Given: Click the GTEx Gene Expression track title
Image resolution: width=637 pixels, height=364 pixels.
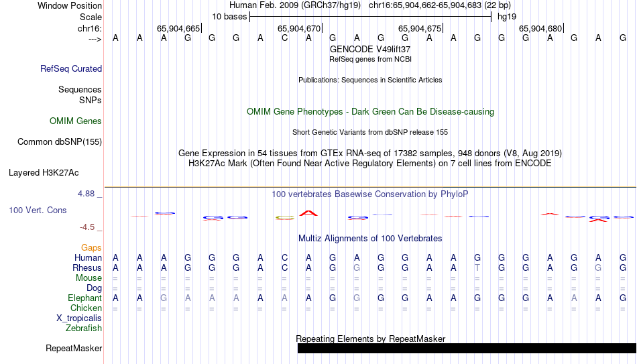Looking at the screenshot, I should 370,153.
